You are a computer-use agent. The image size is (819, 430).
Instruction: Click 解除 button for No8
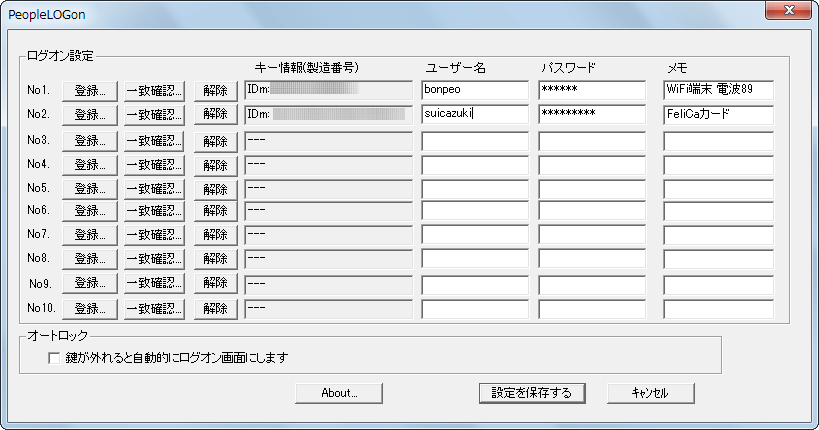point(216,259)
